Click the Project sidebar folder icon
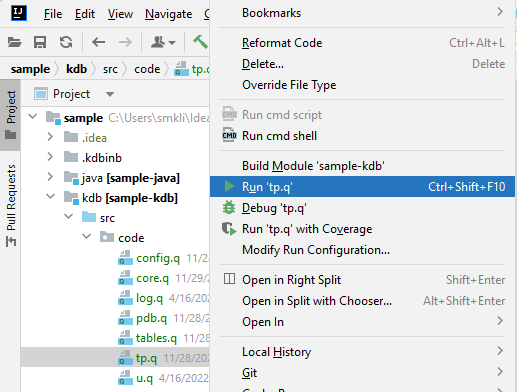This screenshot has width=517, height=392. click(x=11, y=135)
